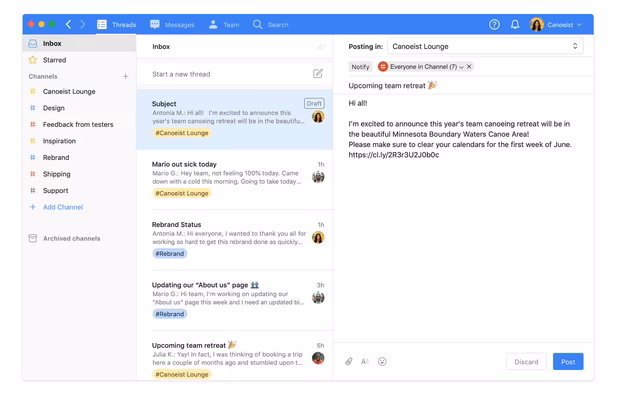Open the Inspiration channel
This screenshot has height=394, width=618.
tap(79, 141)
